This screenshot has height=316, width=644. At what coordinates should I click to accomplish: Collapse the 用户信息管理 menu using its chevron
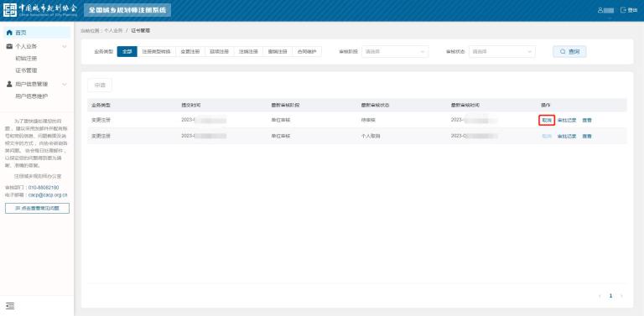(x=65, y=84)
